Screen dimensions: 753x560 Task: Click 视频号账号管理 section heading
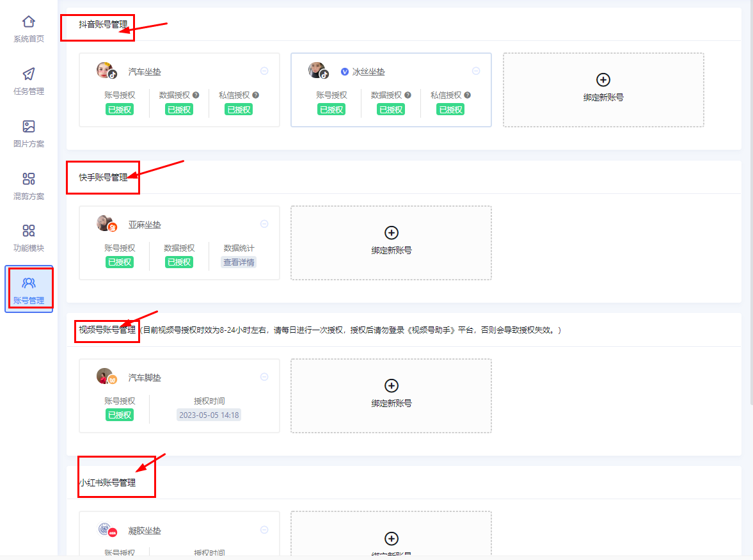coord(107,330)
